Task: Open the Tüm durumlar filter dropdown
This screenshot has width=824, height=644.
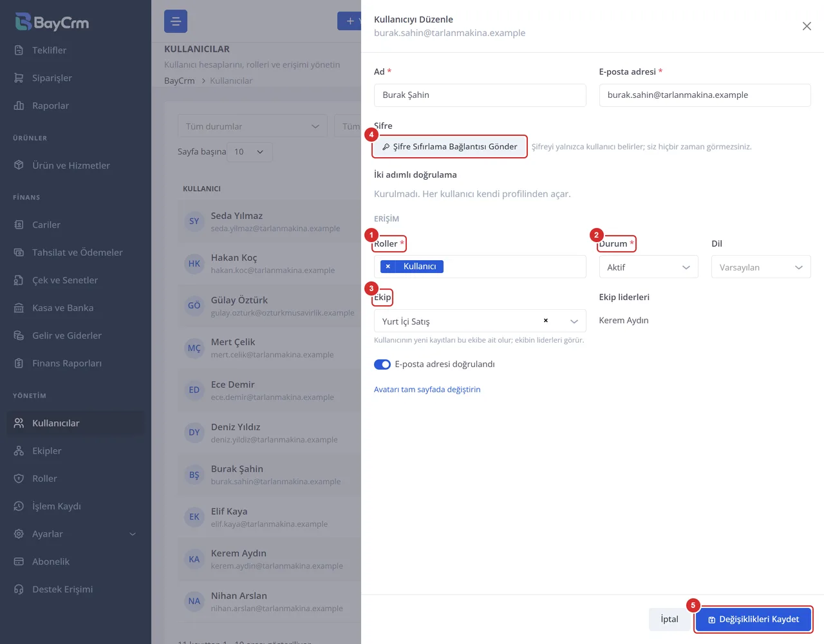Action: click(252, 126)
